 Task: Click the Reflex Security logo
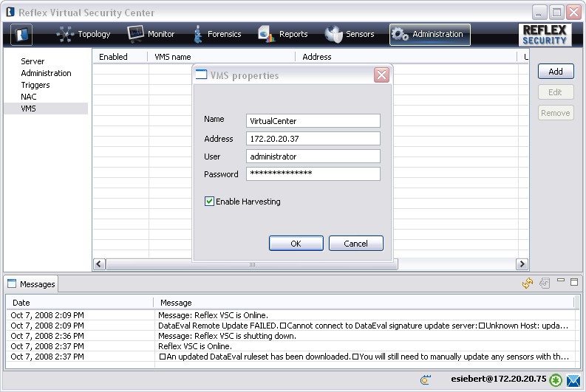click(545, 34)
